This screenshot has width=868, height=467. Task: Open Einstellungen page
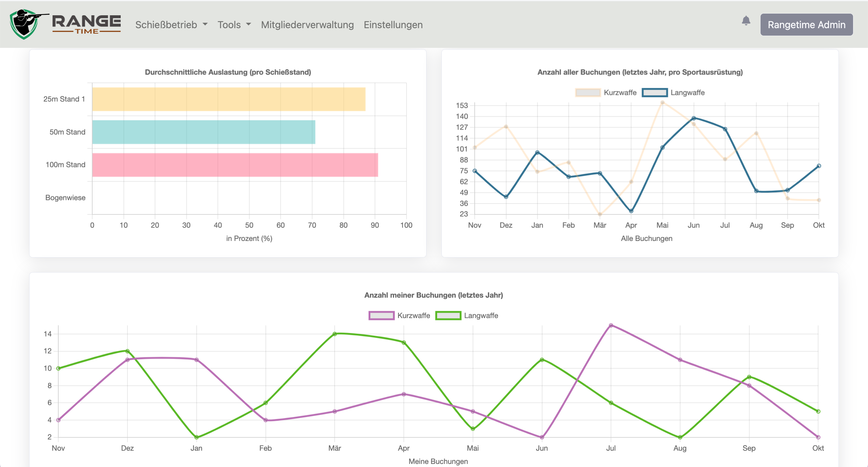(x=393, y=25)
